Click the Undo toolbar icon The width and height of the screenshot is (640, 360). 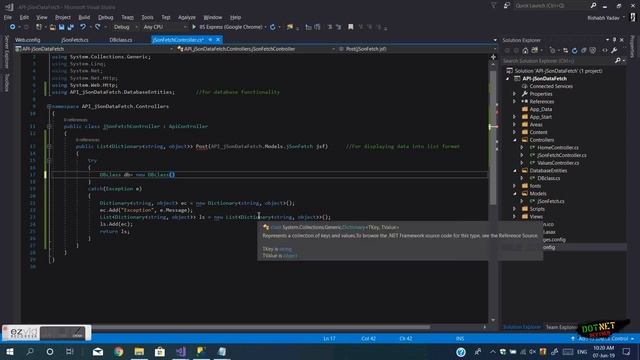coord(83,27)
